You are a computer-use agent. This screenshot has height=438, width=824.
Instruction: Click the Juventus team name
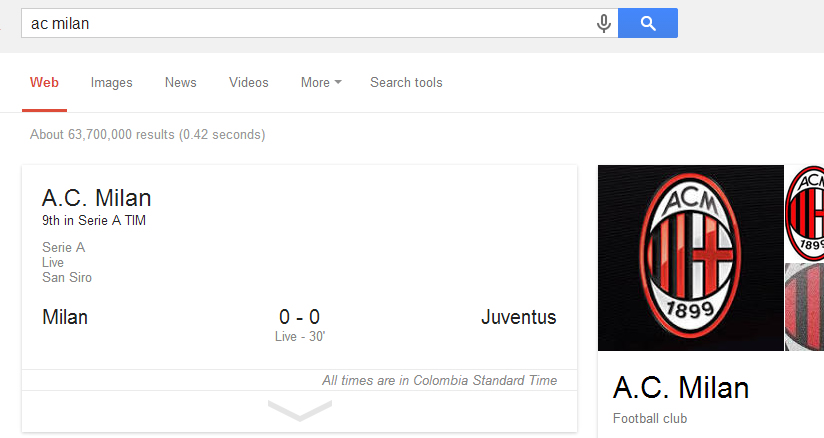(x=518, y=318)
